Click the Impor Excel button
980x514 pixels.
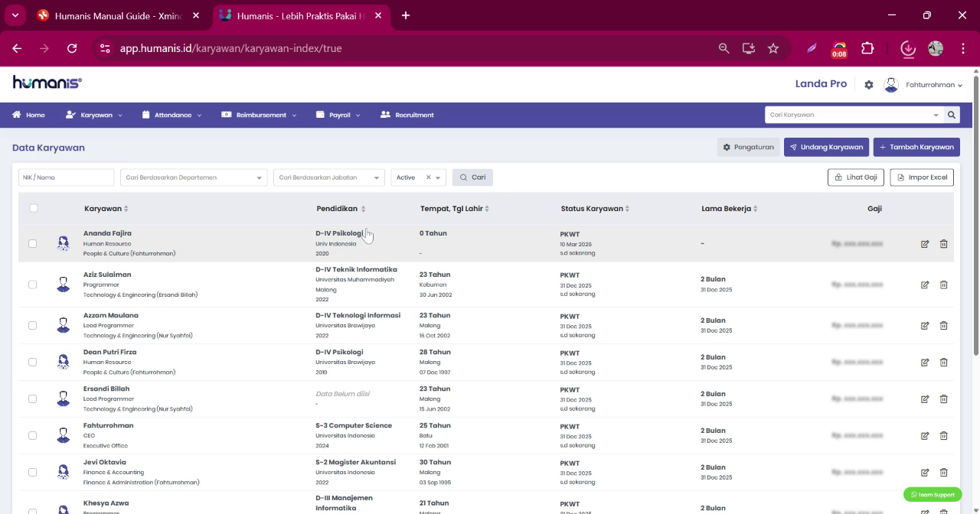922,177
